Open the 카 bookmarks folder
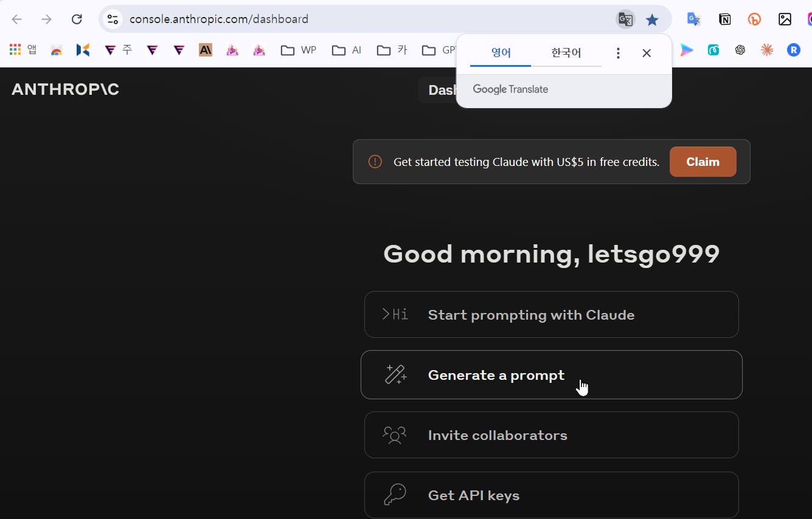 [x=392, y=50]
